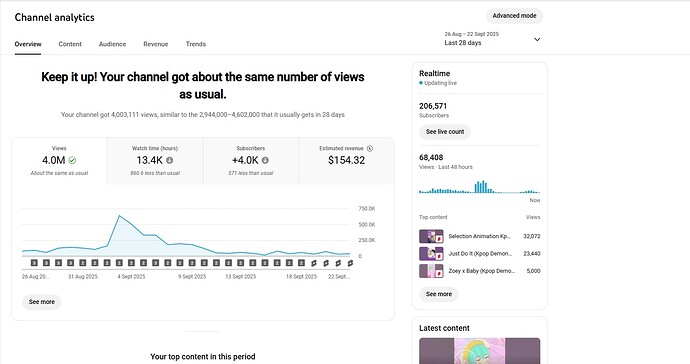Click the peak of the views line chart

click(x=119, y=216)
